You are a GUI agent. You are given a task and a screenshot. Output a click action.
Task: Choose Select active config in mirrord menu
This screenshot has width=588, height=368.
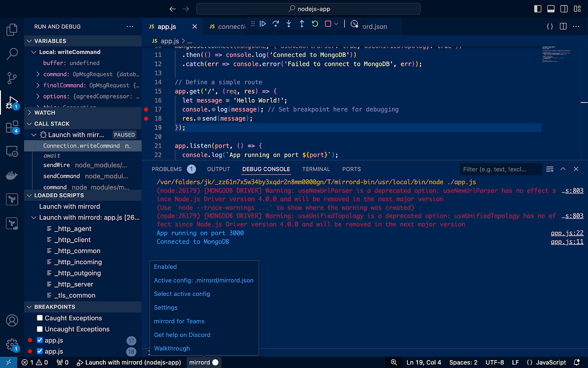coord(181,293)
